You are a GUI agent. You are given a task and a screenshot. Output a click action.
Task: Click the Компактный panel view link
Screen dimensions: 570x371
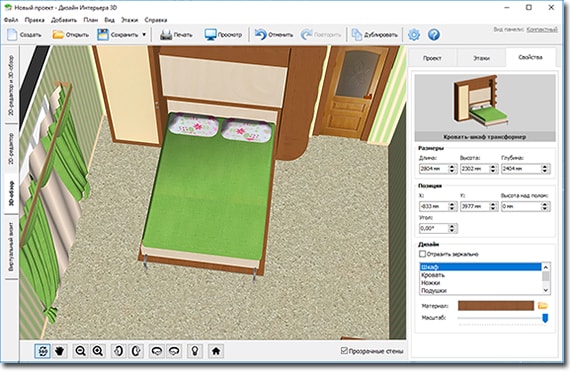[x=542, y=29]
